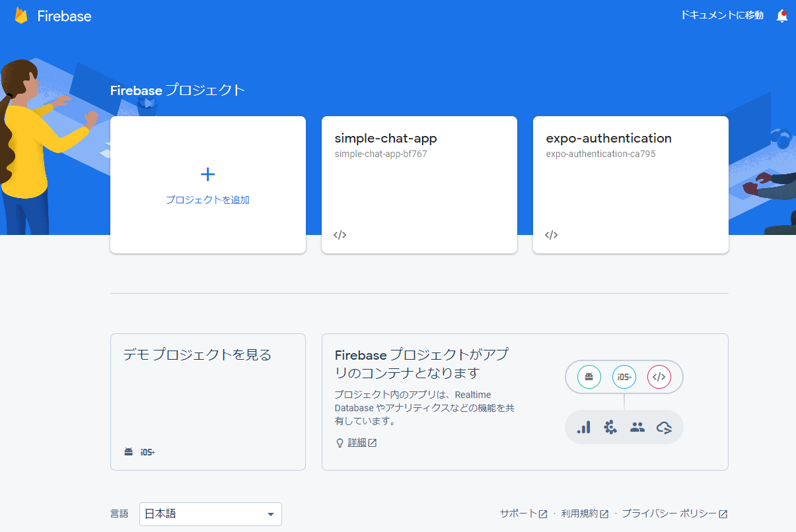This screenshot has height=532, width=796.
Task: Open the language selection dropdown
Action: click(x=210, y=514)
